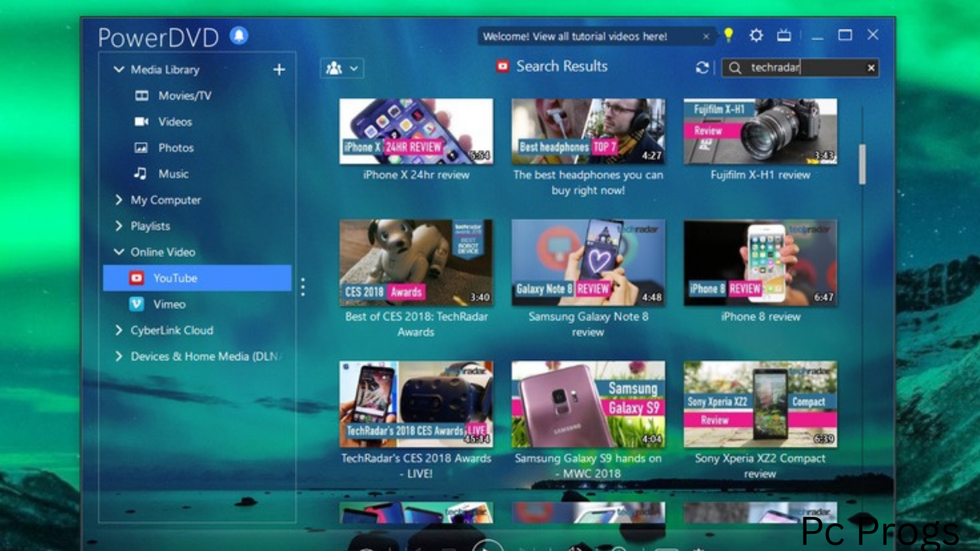Click the Online Video label
Screen dimensions: 980x551
pos(163,252)
